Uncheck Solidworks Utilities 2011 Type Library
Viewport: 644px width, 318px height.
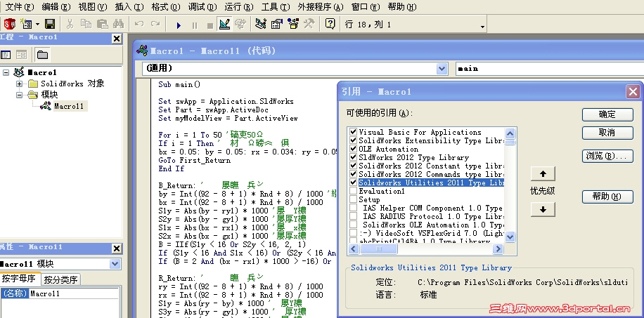[353, 183]
